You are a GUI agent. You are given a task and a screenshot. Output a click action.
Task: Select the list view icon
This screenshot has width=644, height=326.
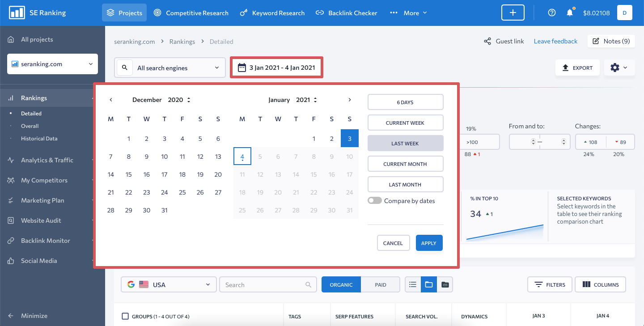(x=413, y=284)
